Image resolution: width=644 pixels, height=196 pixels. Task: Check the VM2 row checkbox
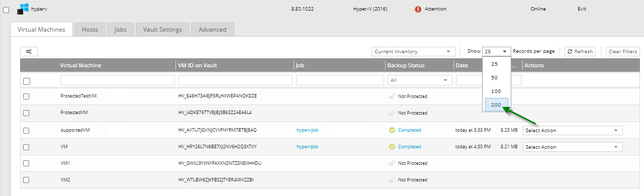point(26,180)
